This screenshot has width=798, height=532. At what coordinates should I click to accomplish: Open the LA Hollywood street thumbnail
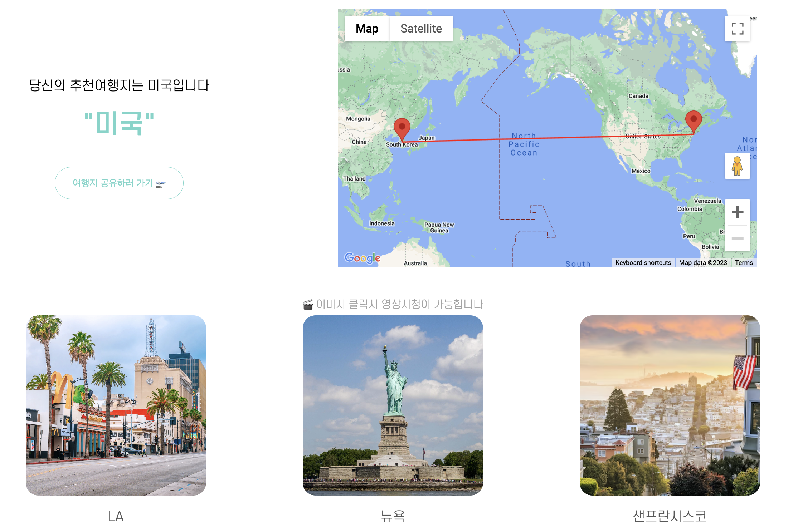point(116,405)
